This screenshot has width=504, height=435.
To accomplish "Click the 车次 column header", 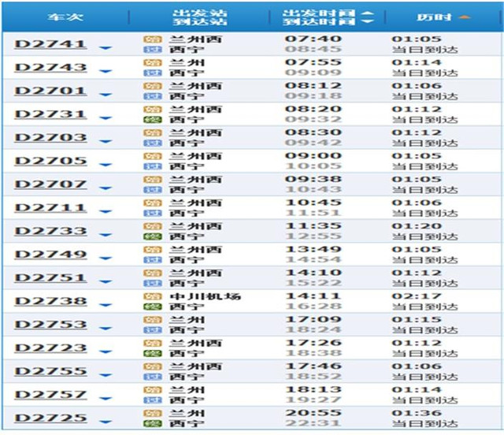I will (62, 17).
